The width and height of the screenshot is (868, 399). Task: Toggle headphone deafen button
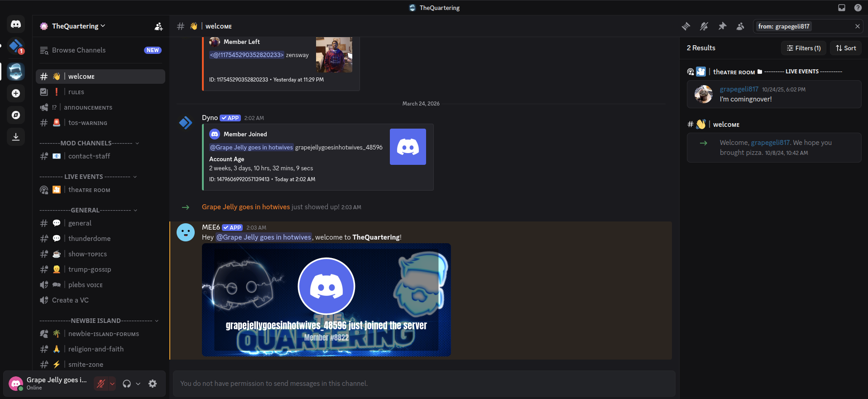pyautogui.click(x=127, y=384)
